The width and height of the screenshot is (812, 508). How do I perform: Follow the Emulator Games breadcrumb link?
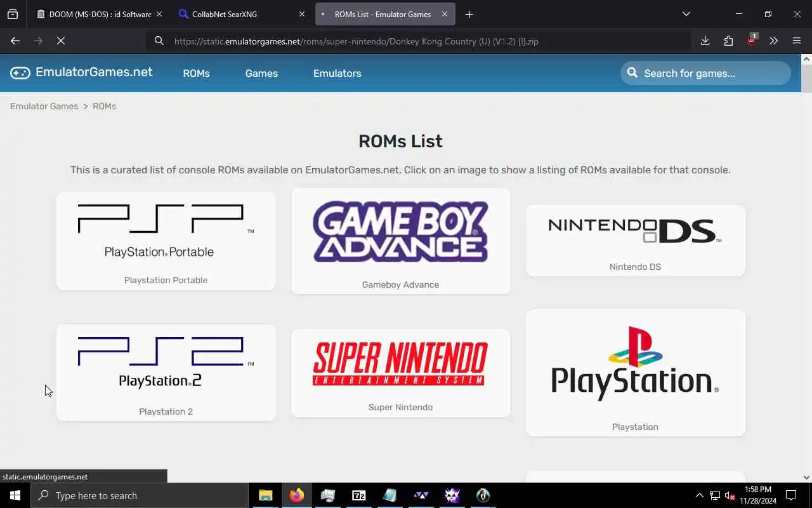point(44,106)
